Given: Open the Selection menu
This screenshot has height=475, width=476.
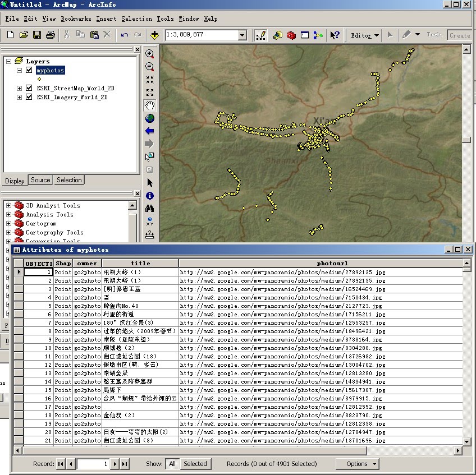Looking at the screenshot, I should click(x=136, y=19).
